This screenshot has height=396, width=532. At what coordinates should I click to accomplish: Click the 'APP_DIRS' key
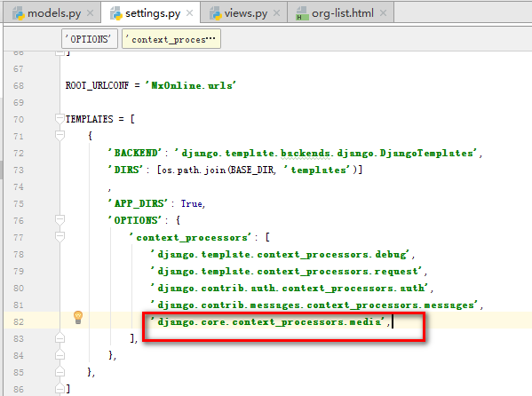(x=138, y=203)
